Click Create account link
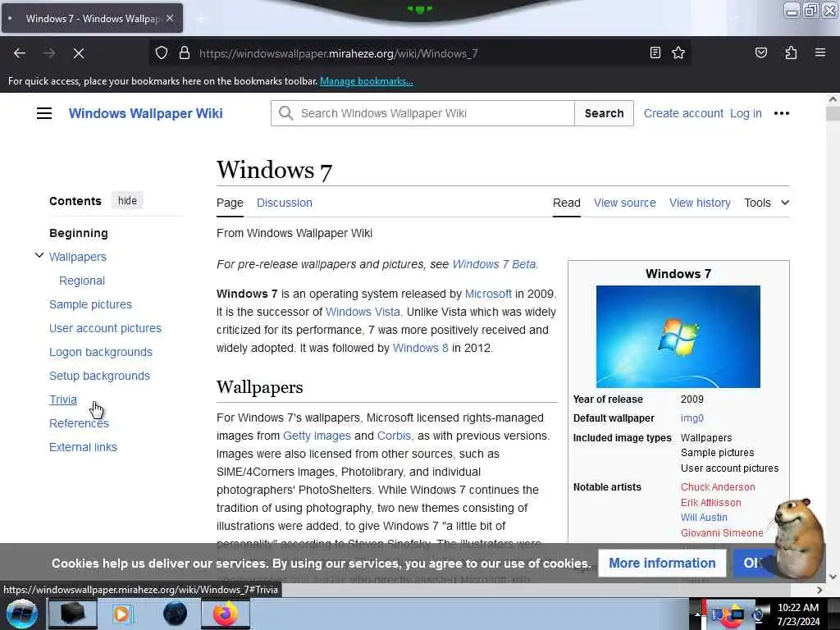The height and width of the screenshot is (630, 840). tap(683, 113)
